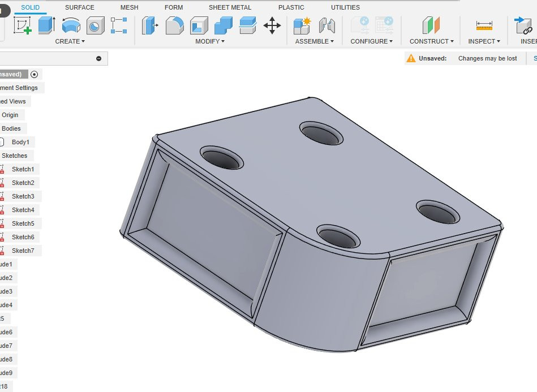Switch to the UTILITIES tab
This screenshot has height=392, width=537.
tap(345, 7)
